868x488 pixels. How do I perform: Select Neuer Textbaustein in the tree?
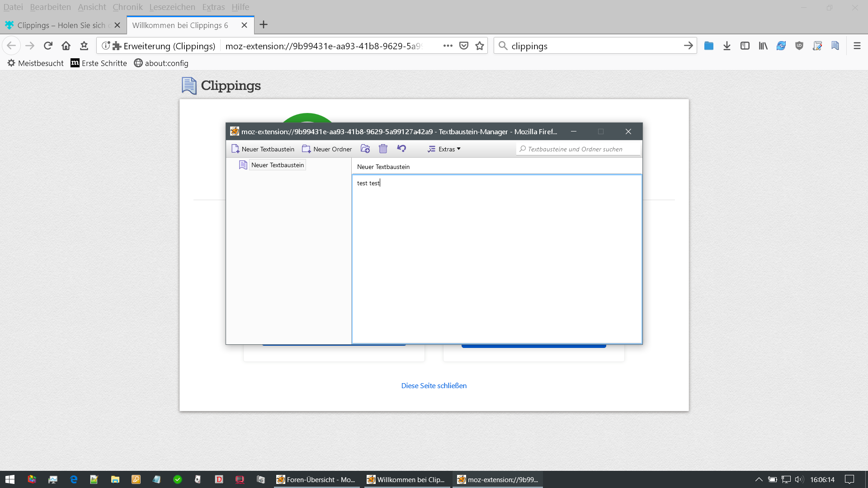277,165
